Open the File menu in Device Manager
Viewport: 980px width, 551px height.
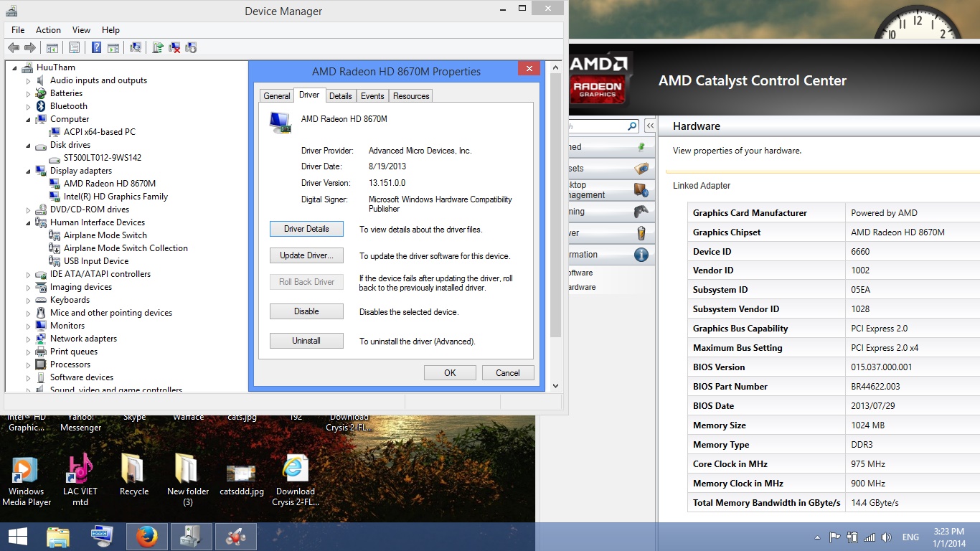tap(18, 30)
